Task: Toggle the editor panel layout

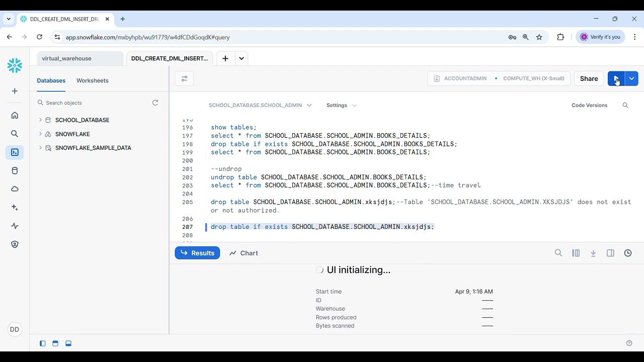Action: click(x=55, y=343)
